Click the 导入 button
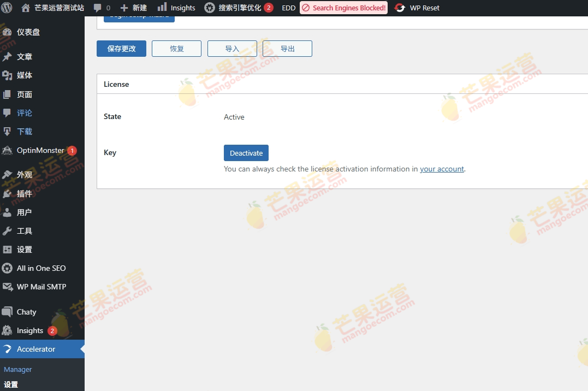 [232, 49]
